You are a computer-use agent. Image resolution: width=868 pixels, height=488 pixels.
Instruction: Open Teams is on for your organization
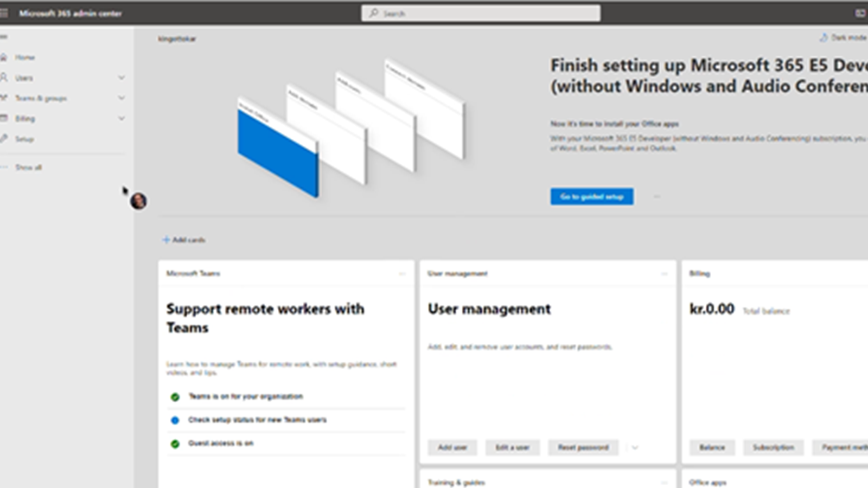point(246,396)
